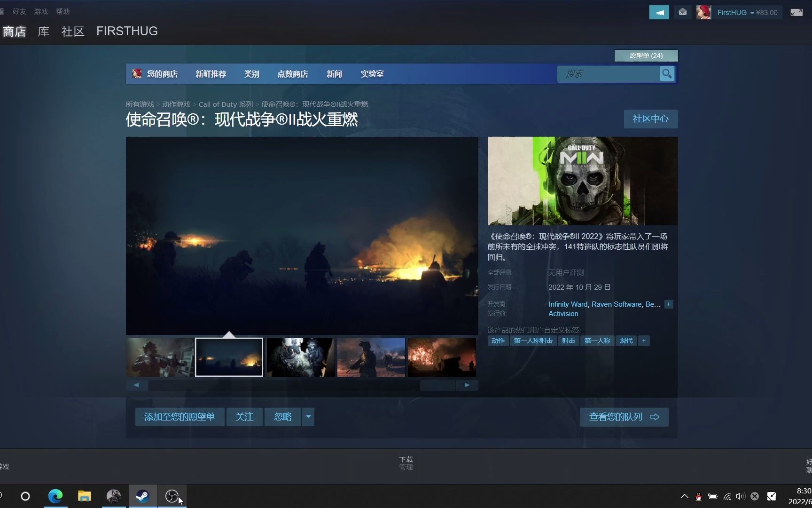Screen dimensions: 812x508
Task: Click the right arrow of screenshot strip
Action: [x=467, y=385]
